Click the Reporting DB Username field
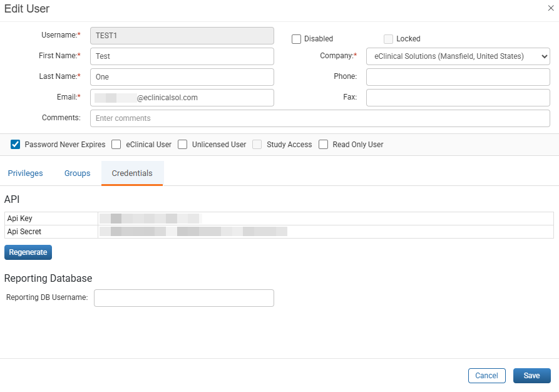Image resolution: width=559 pixels, height=392 pixels. [184, 298]
